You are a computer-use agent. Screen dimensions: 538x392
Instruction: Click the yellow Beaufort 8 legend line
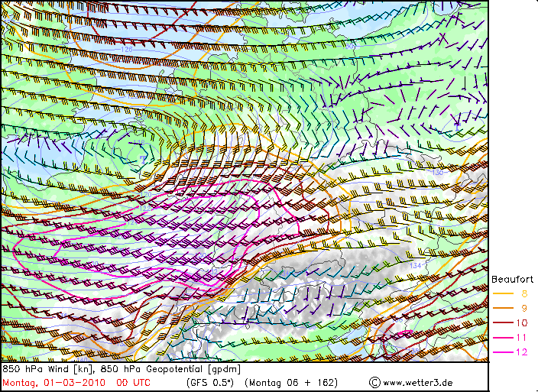point(502,293)
